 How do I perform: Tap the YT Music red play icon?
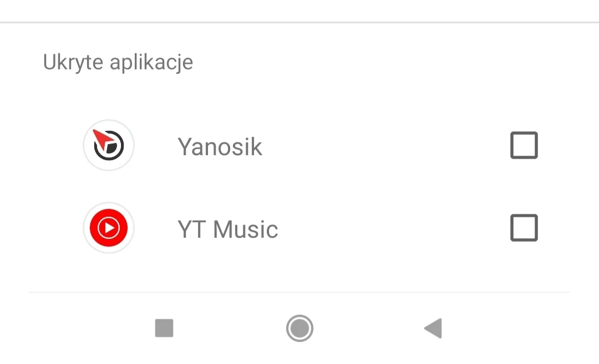coord(109,228)
